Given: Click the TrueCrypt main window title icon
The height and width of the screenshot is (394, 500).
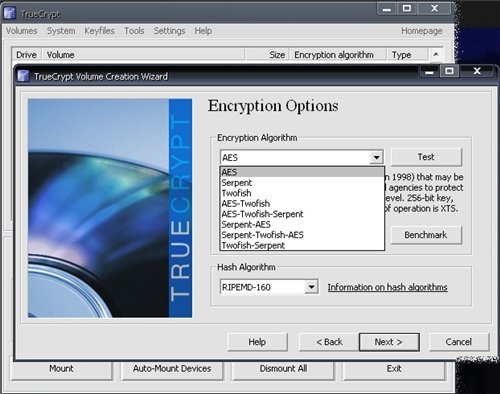Looking at the screenshot, I should point(10,13).
